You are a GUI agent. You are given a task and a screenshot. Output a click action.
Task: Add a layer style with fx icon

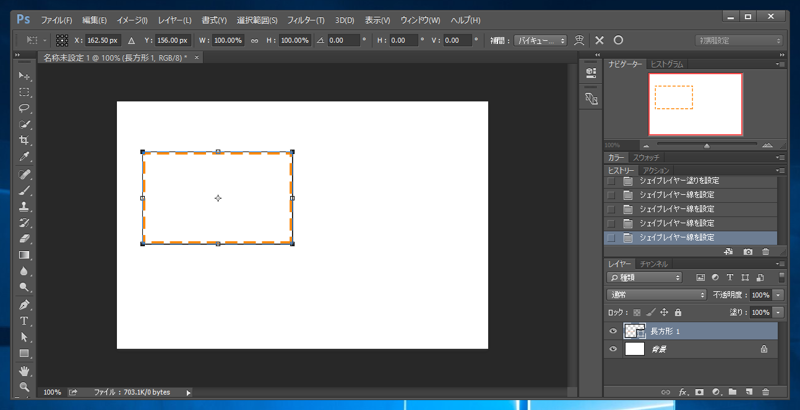click(x=683, y=392)
